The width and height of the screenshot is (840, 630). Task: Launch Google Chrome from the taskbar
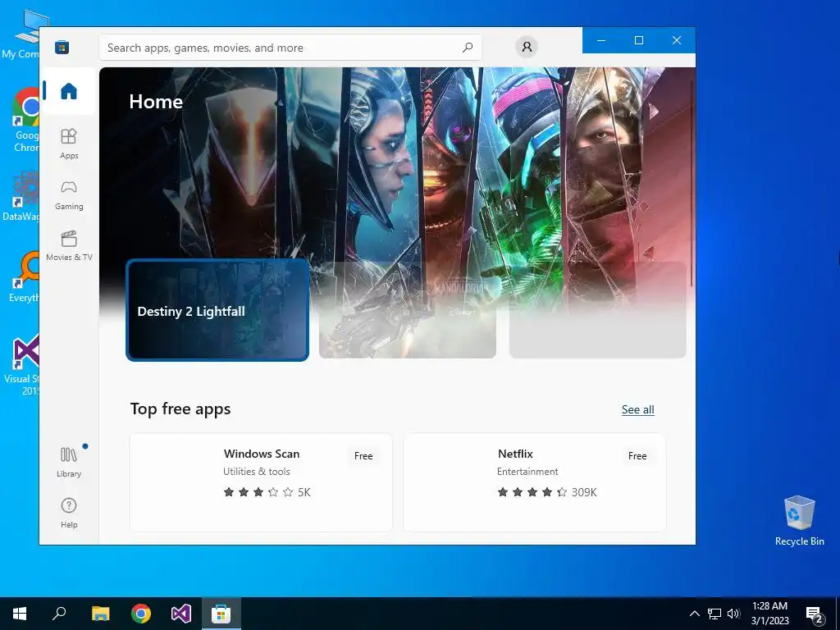pos(141,614)
